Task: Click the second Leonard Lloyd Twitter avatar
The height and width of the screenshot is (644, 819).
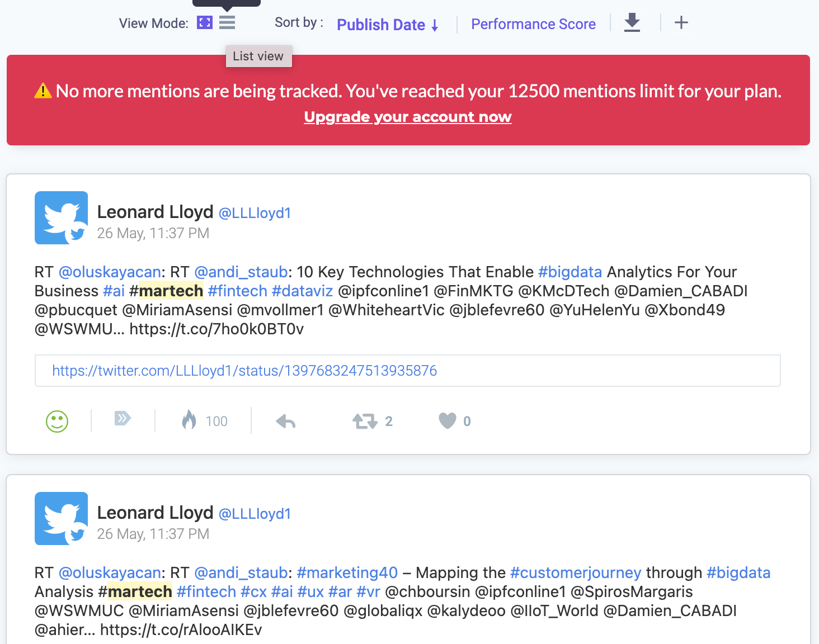Action: [62, 519]
